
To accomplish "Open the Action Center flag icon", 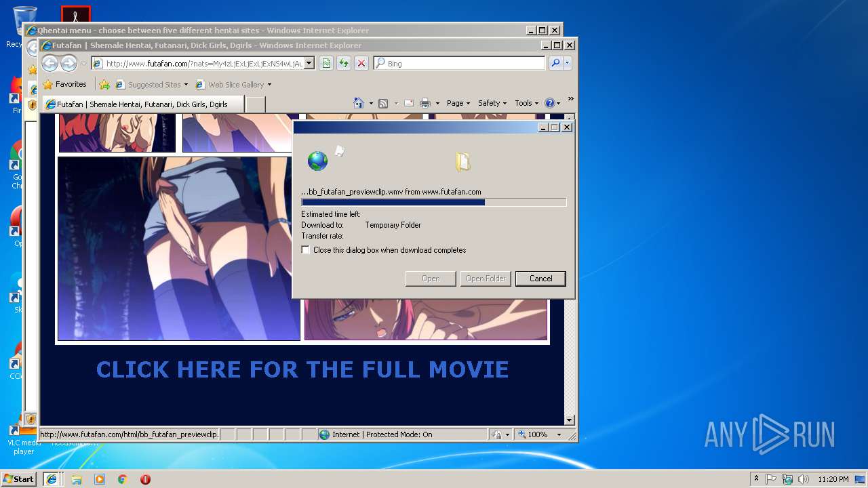I will (771, 479).
